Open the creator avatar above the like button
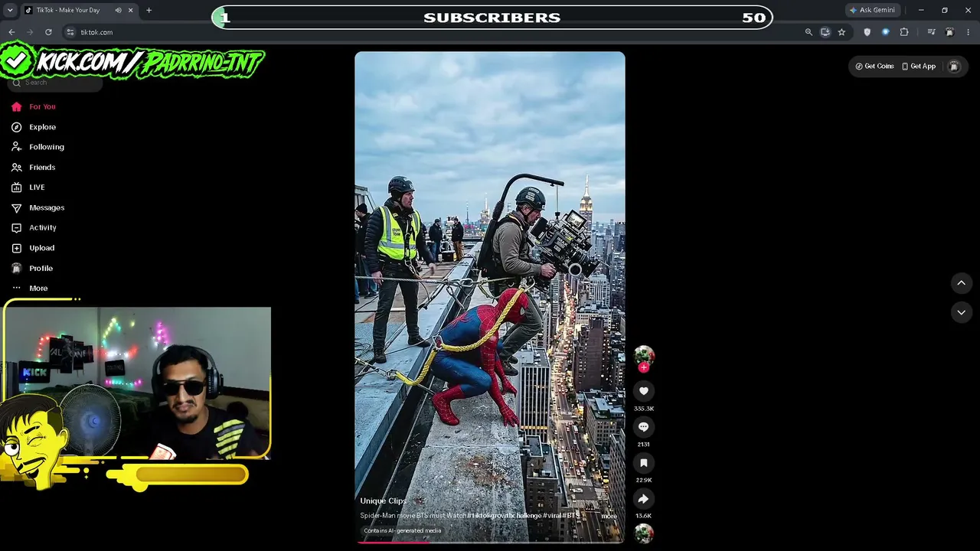 (x=644, y=356)
